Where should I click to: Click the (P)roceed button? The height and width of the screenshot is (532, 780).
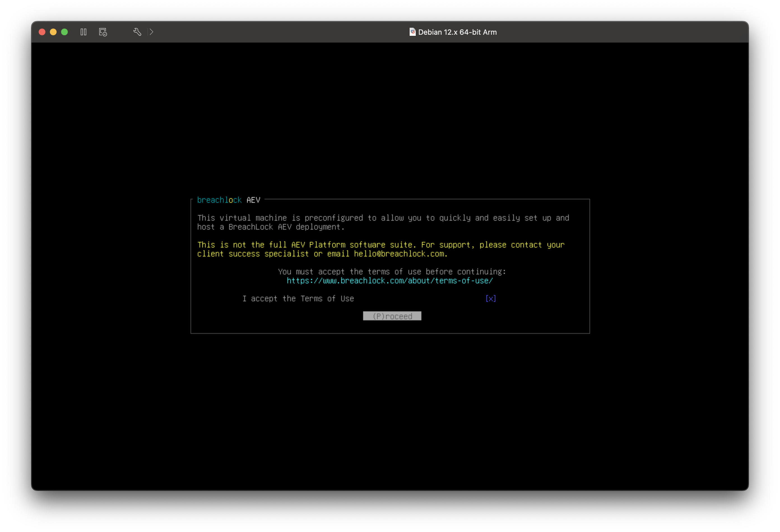pyautogui.click(x=392, y=316)
